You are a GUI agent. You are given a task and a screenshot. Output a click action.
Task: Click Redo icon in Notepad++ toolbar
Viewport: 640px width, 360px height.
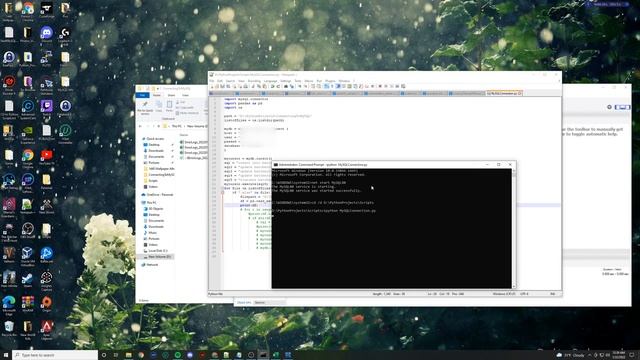point(278,87)
